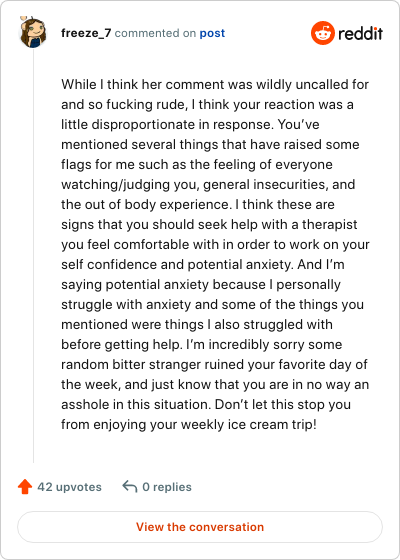Click the reddit wordmark text

point(360,33)
